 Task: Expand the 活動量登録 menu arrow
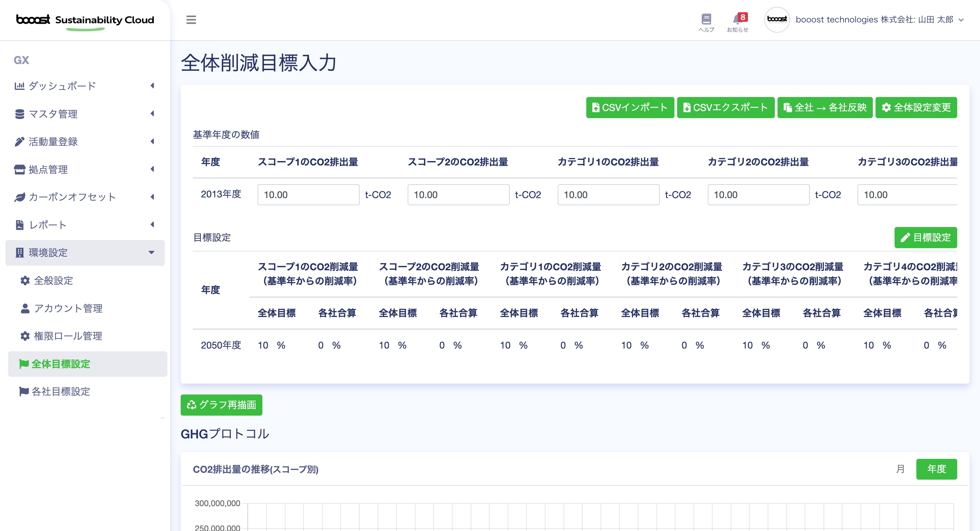tap(152, 141)
